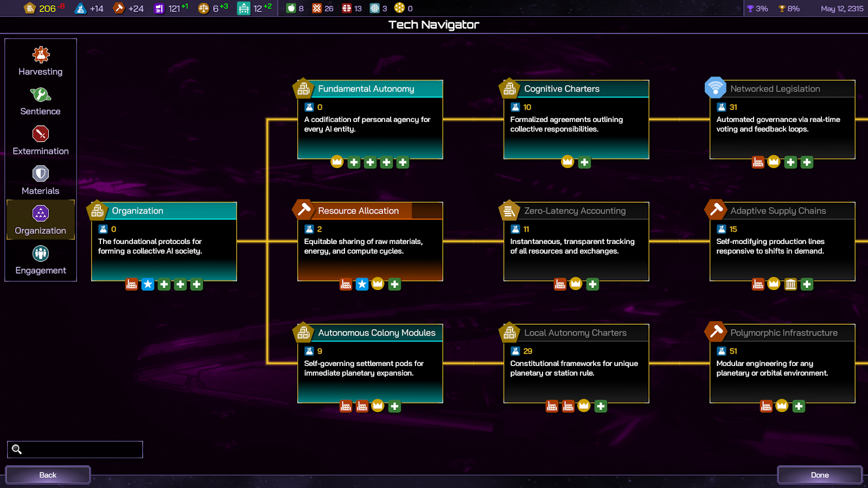Select the Zero-Latency Accounting tech title
The image size is (868, 488).
[575, 211]
